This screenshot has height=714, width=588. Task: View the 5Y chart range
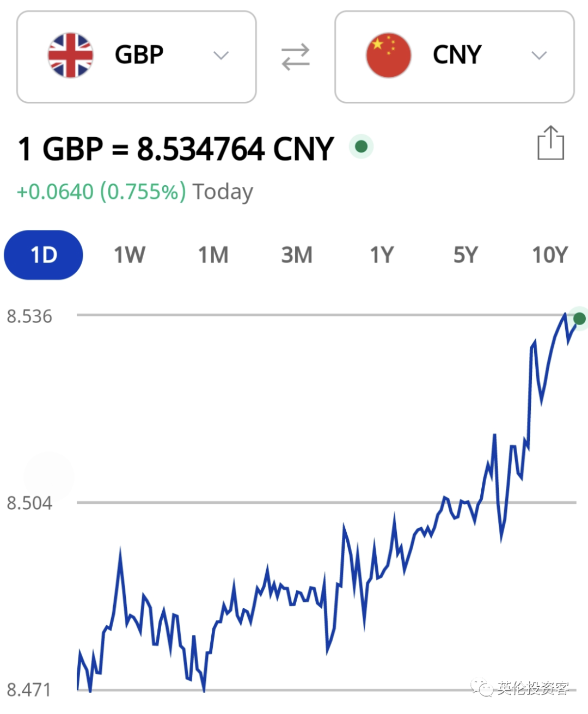pyautogui.click(x=465, y=255)
